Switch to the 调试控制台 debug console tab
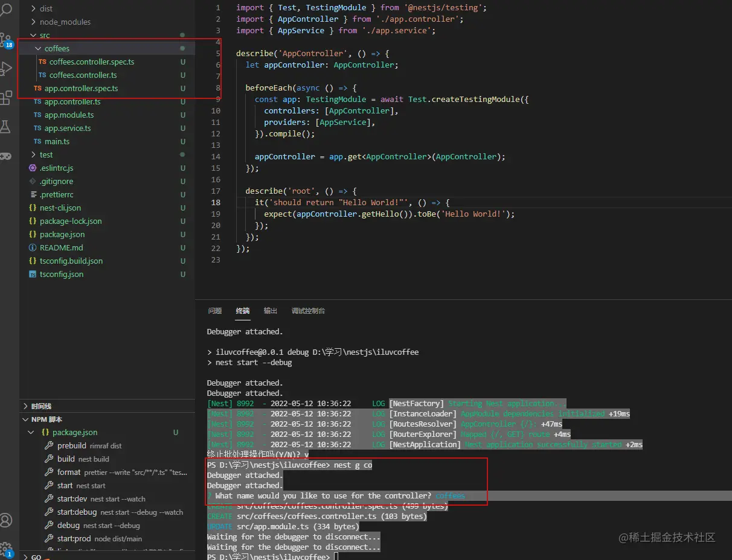732x560 pixels. [x=308, y=311]
